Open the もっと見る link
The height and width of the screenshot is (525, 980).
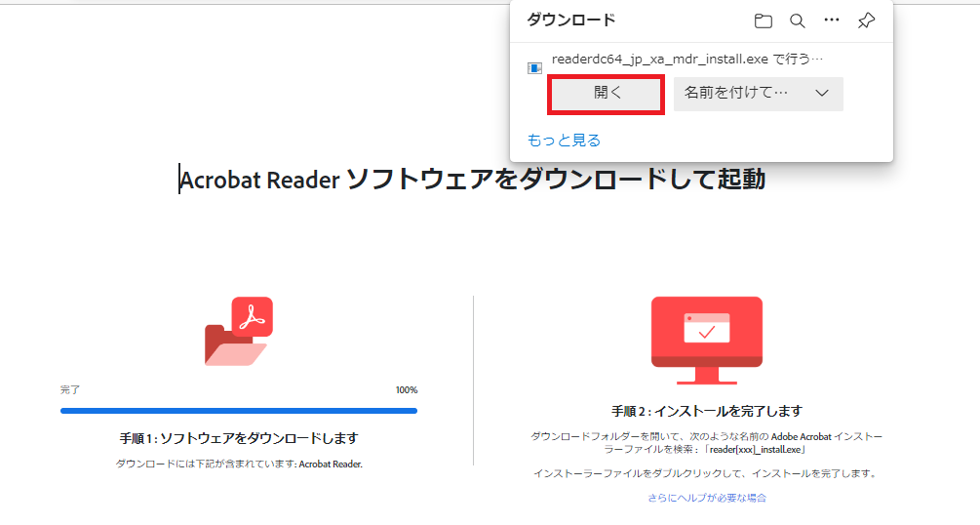[x=564, y=141]
